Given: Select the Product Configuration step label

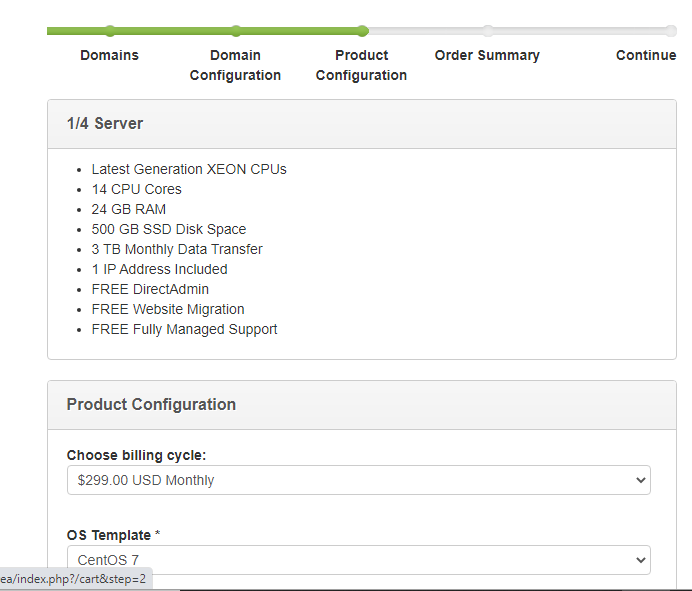Looking at the screenshot, I should tap(361, 65).
